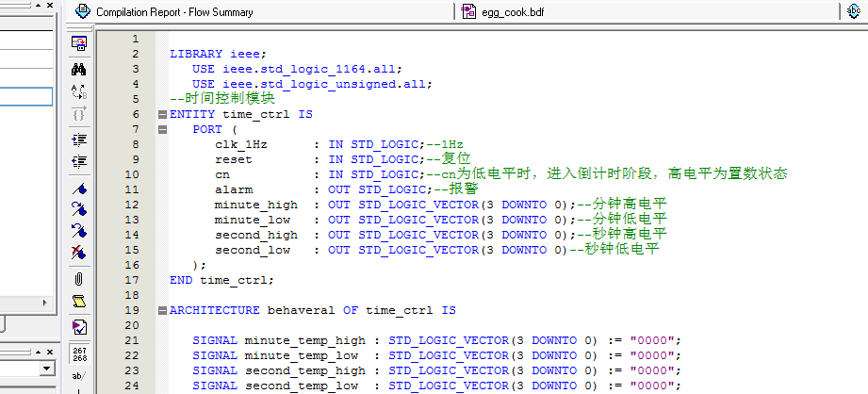The height and width of the screenshot is (394, 868).
Task: Click the line number 1 in the gutter
Action: pyautogui.click(x=136, y=39)
